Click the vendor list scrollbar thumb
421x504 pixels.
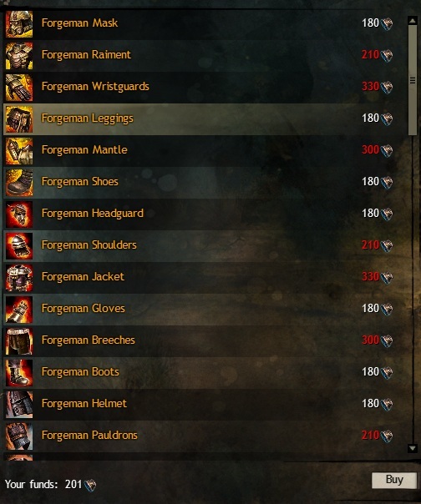coord(413,80)
